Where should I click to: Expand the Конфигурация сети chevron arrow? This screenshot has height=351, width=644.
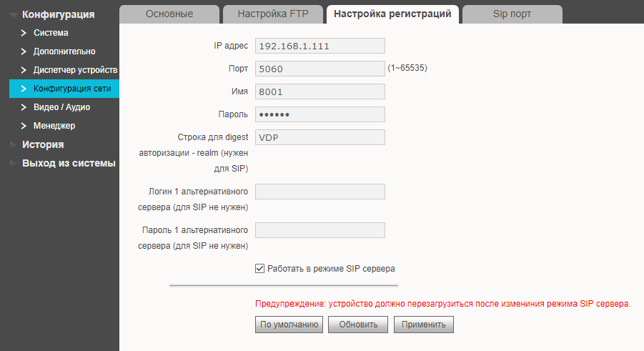pyautogui.click(x=24, y=89)
